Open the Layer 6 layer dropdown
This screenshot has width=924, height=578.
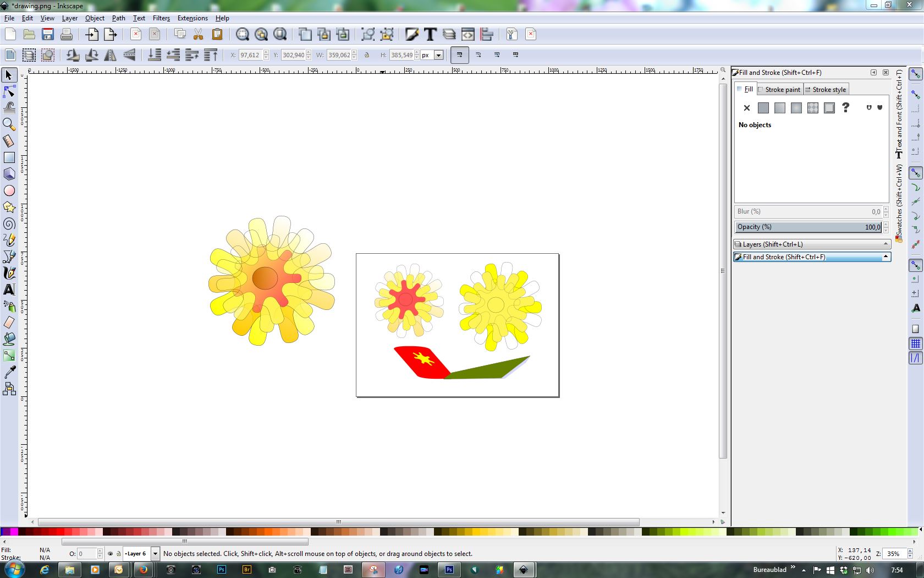pos(155,554)
